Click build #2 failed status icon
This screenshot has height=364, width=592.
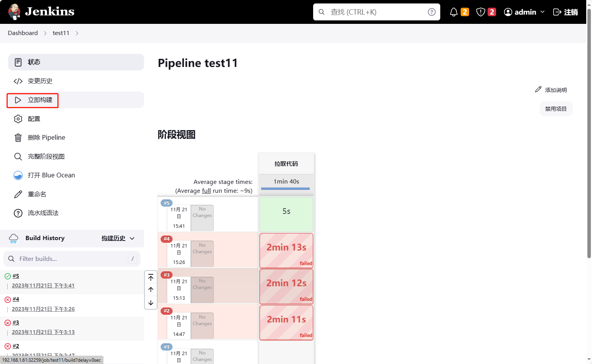tap(7, 346)
